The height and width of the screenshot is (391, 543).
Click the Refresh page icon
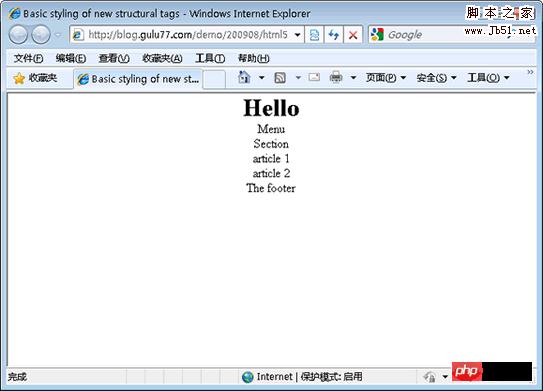pos(333,35)
